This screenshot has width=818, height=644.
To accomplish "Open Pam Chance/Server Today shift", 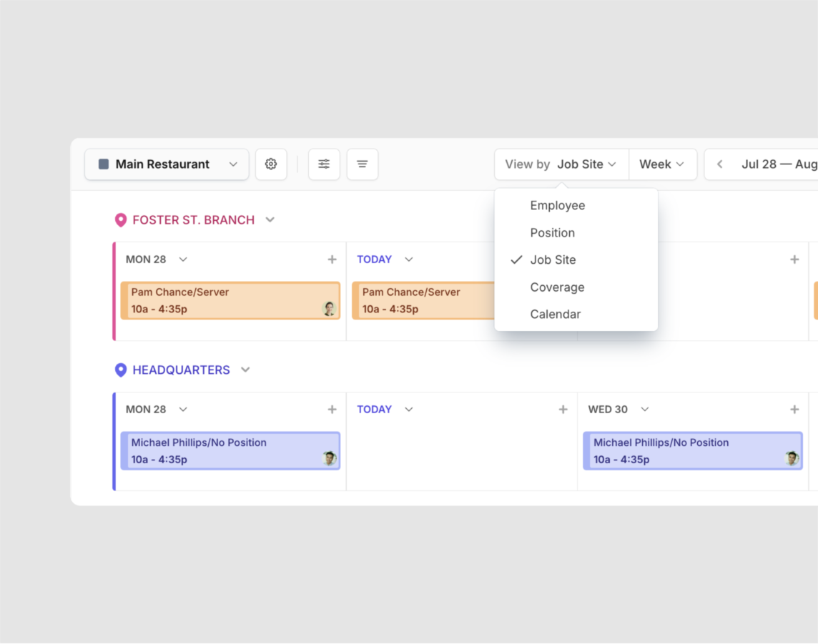I will pyautogui.click(x=423, y=300).
